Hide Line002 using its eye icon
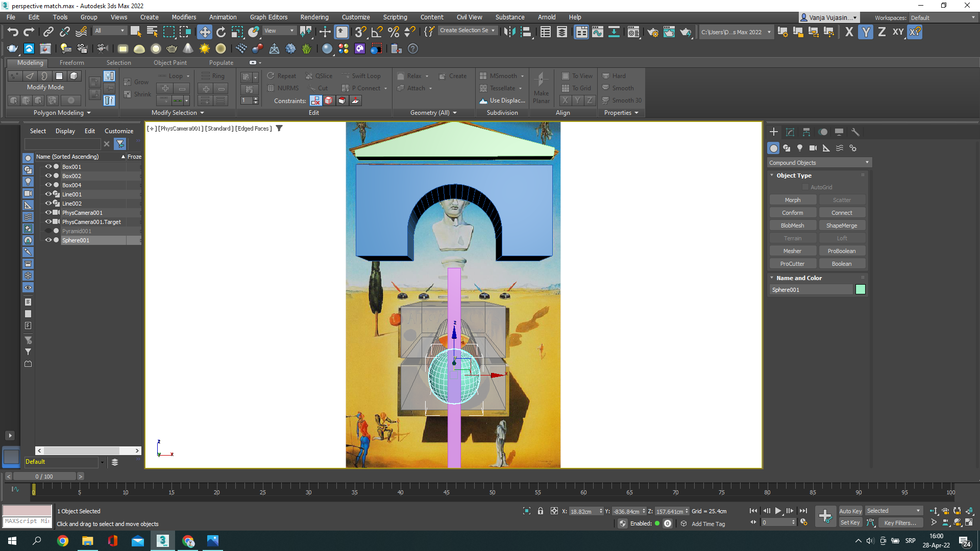Image resolution: width=980 pixels, height=551 pixels. click(48, 204)
